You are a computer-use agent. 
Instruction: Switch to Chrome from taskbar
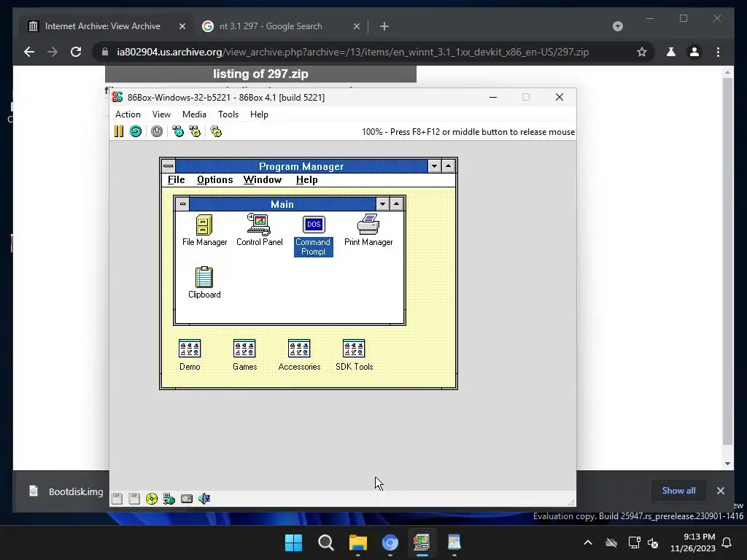click(390, 542)
